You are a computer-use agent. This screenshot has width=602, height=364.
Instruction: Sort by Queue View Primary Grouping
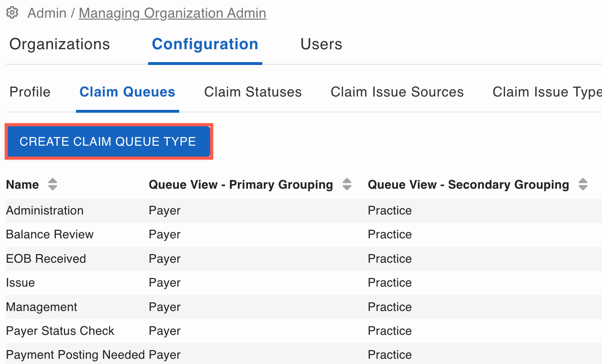click(347, 184)
